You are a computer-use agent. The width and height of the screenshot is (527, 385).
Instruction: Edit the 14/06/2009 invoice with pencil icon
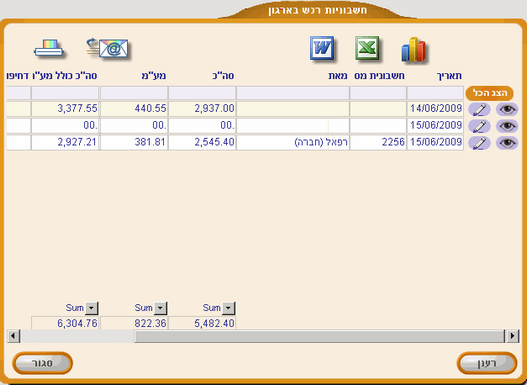click(x=479, y=109)
